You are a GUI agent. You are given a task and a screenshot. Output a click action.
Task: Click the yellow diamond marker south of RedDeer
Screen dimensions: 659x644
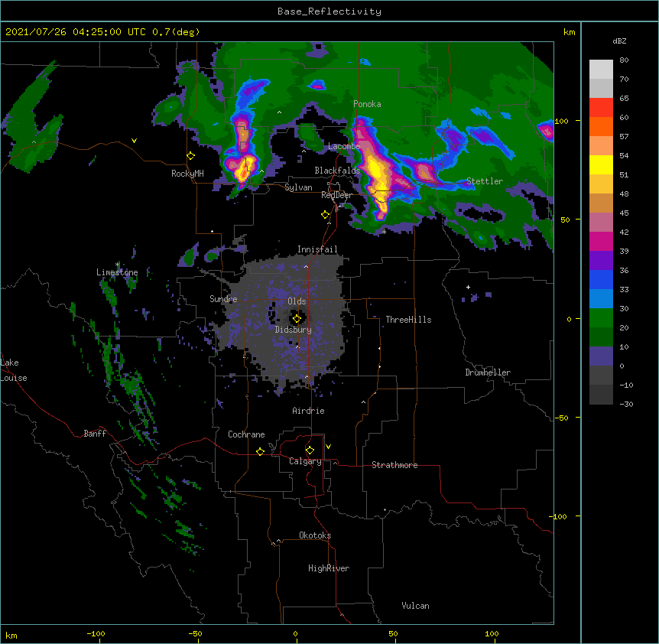[325, 215]
